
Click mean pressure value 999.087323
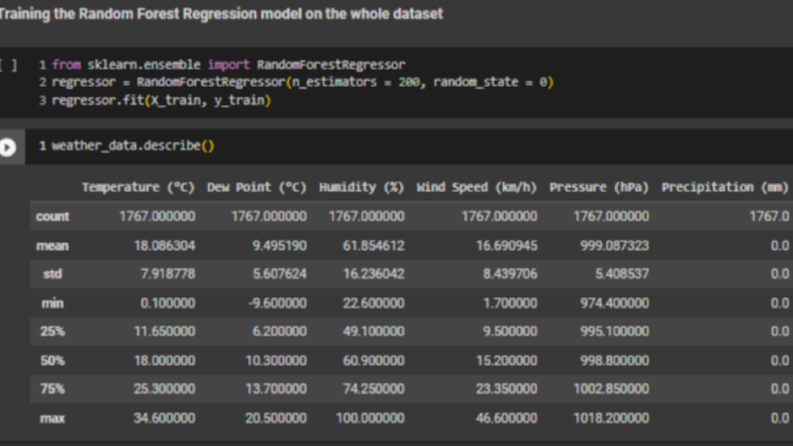(x=614, y=246)
